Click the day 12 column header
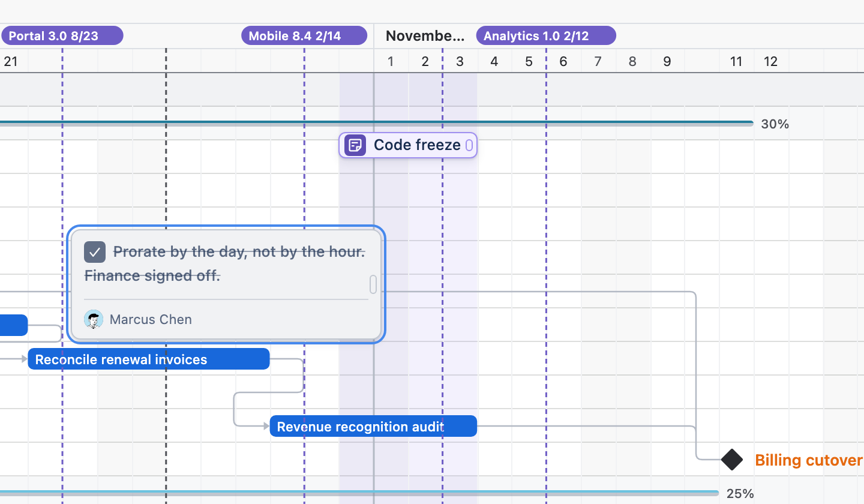 coord(770,61)
